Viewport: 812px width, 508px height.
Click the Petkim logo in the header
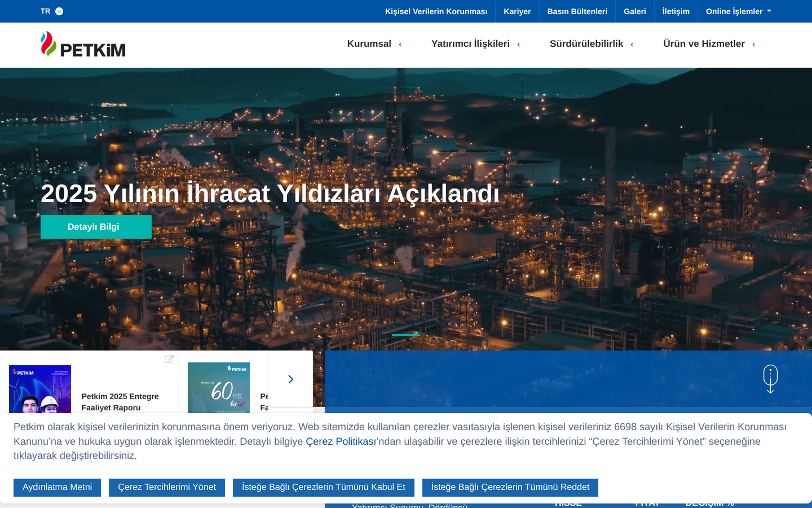(83, 44)
